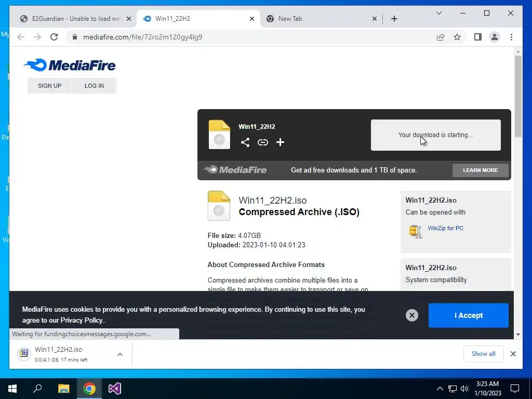
Task: Open Visual Studio from the taskbar
Action: [x=115, y=389]
